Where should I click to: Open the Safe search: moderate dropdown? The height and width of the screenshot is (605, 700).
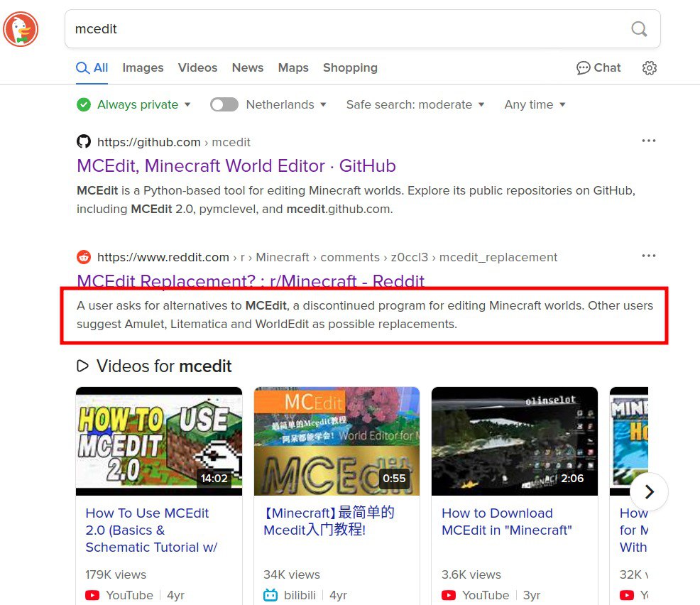(x=415, y=104)
